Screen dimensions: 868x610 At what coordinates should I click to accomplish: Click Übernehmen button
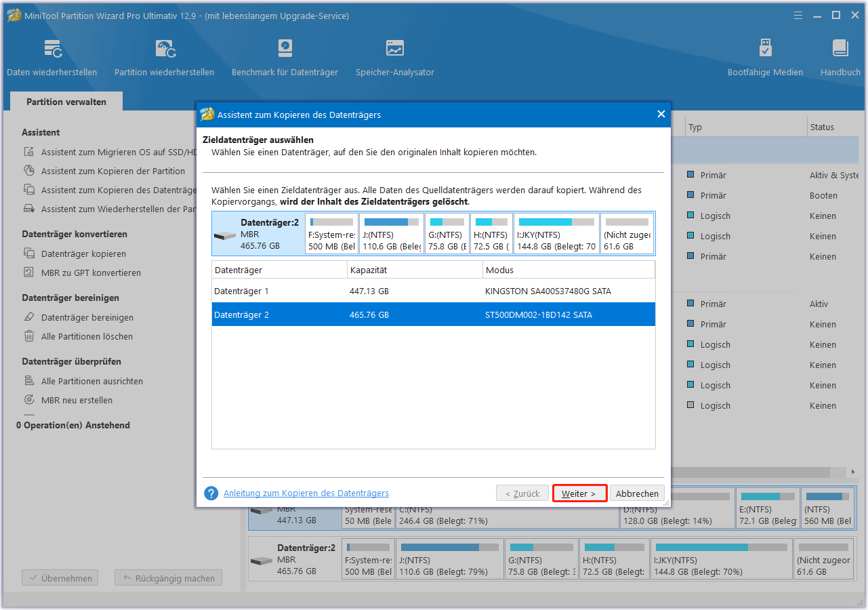[x=60, y=578]
